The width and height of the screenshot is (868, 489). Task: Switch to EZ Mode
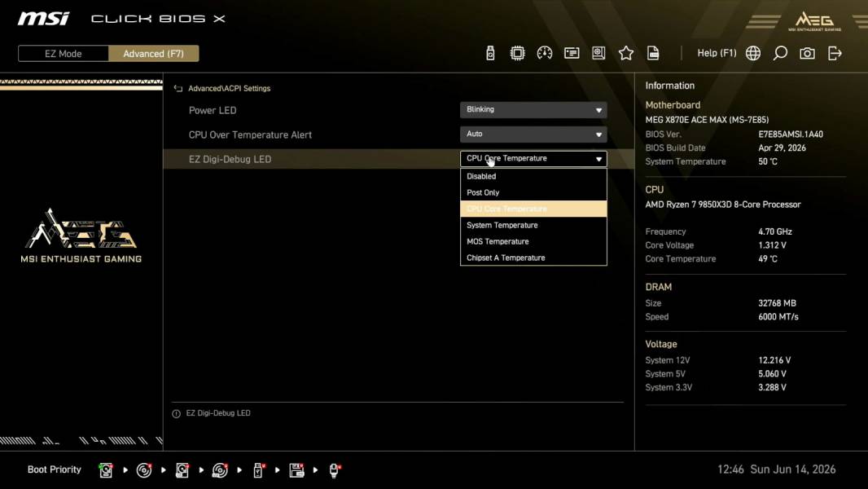[x=64, y=54]
